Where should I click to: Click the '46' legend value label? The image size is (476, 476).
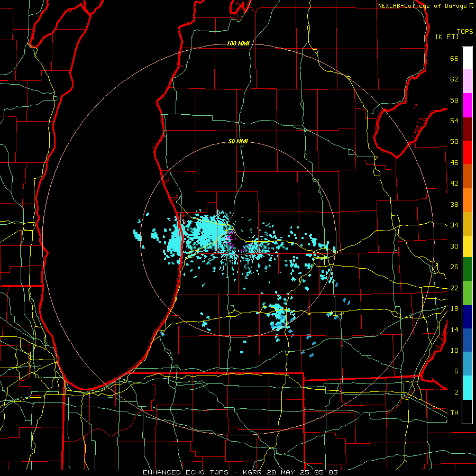(454, 163)
